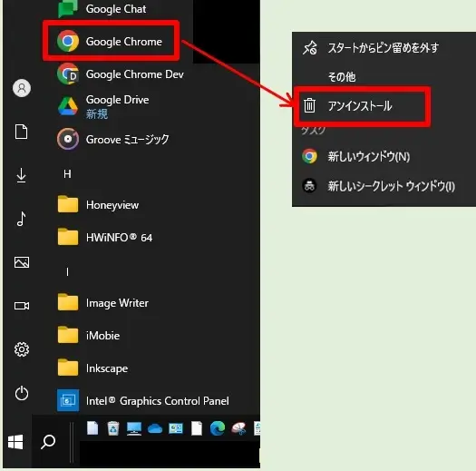Open OneDrive cloud icon
This screenshot has width=476, height=471.
click(x=155, y=429)
